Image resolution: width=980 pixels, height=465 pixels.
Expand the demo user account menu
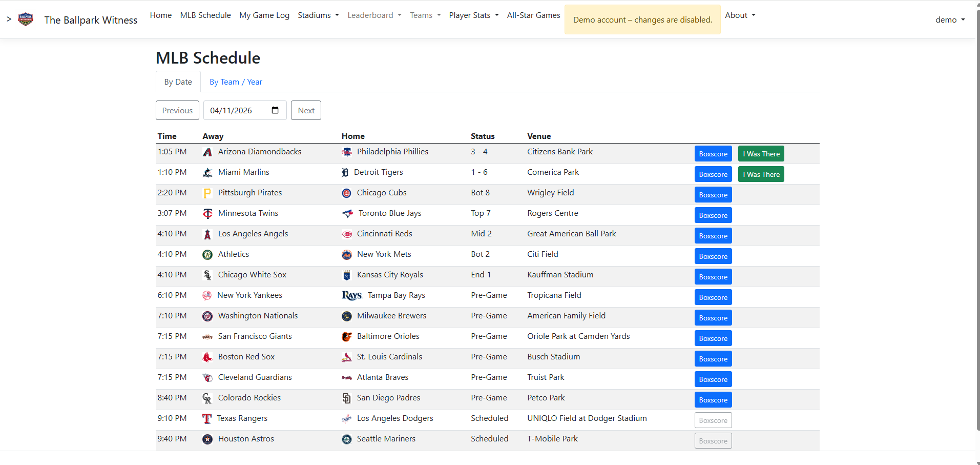click(950, 19)
